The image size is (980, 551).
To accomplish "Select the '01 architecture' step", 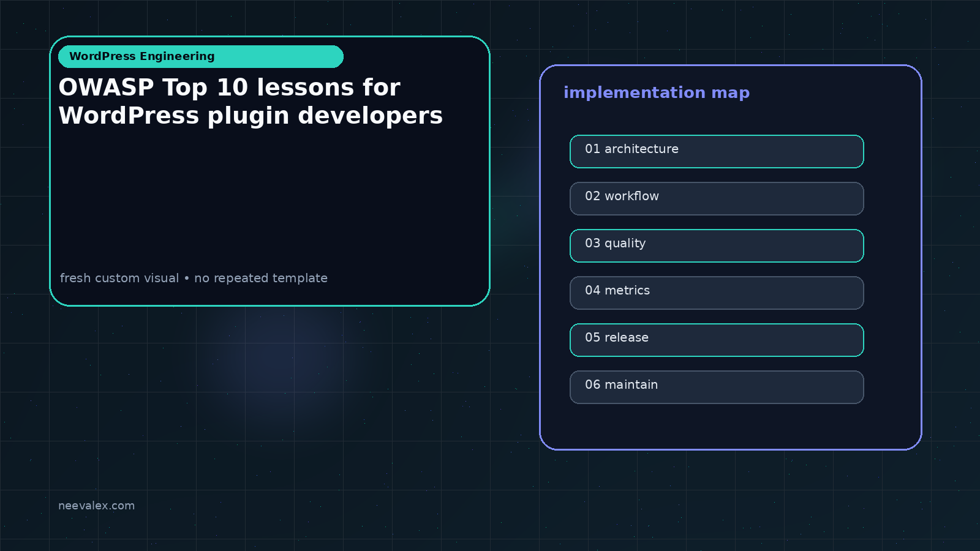I will pos(717,151).
